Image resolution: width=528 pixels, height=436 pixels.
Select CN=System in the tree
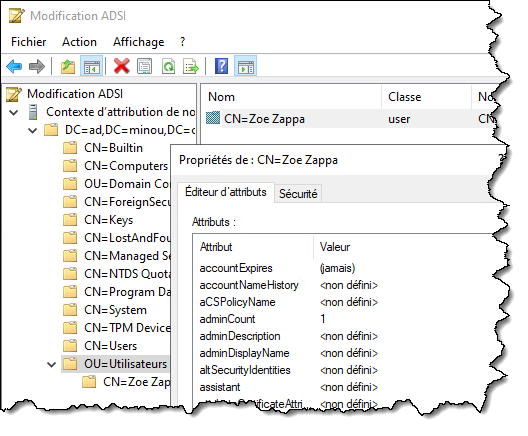click(x=115, y=310)
